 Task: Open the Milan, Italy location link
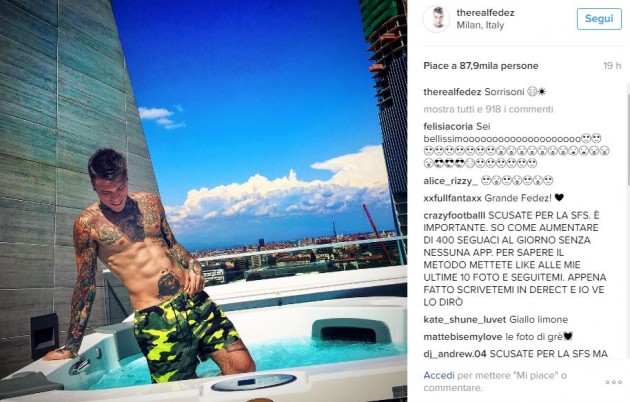click(x=480, y=25)
